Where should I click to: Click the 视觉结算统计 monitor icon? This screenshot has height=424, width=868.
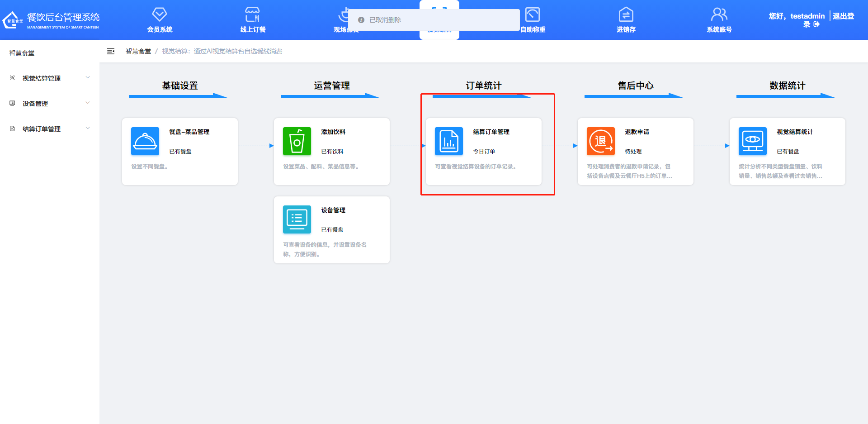pyautogui.click(x=752, y=141)
